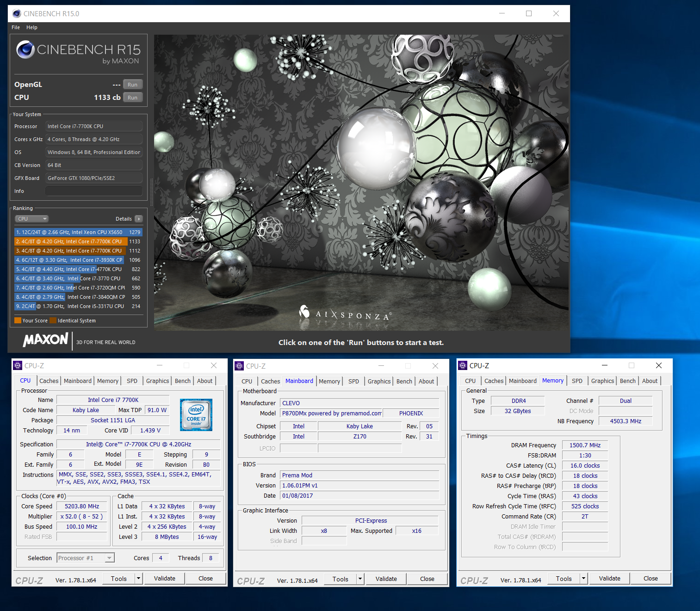Select ranking row 4 Core i7-3930K
Image resolution: width=700 pixels, height=611 pixels.
(78, 260)
